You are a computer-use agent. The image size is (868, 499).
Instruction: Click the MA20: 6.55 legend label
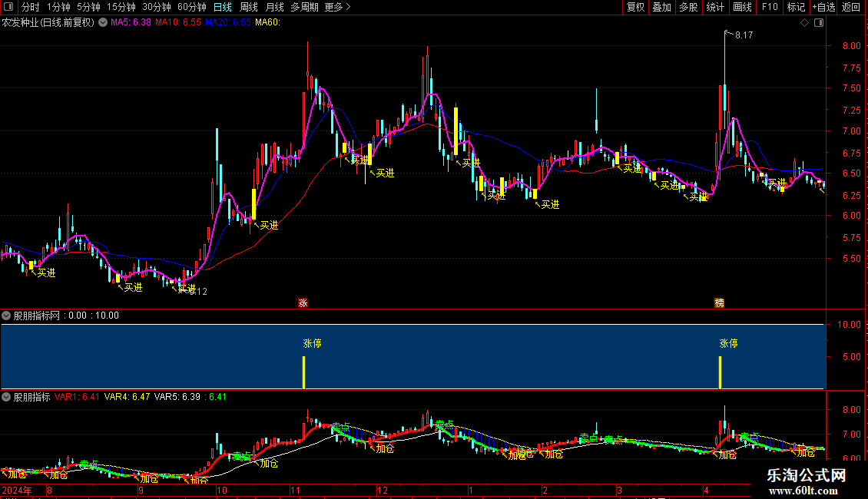pyautogui.click(x=227, y=22)
